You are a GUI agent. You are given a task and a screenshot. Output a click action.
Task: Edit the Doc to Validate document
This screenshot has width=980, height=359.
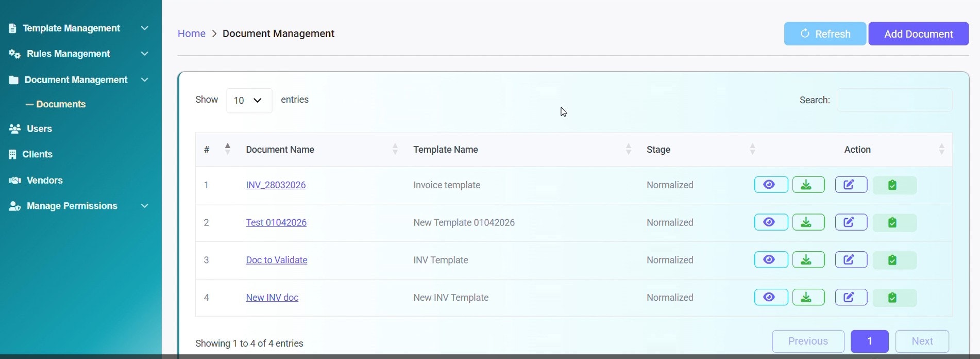click(851, 260)
